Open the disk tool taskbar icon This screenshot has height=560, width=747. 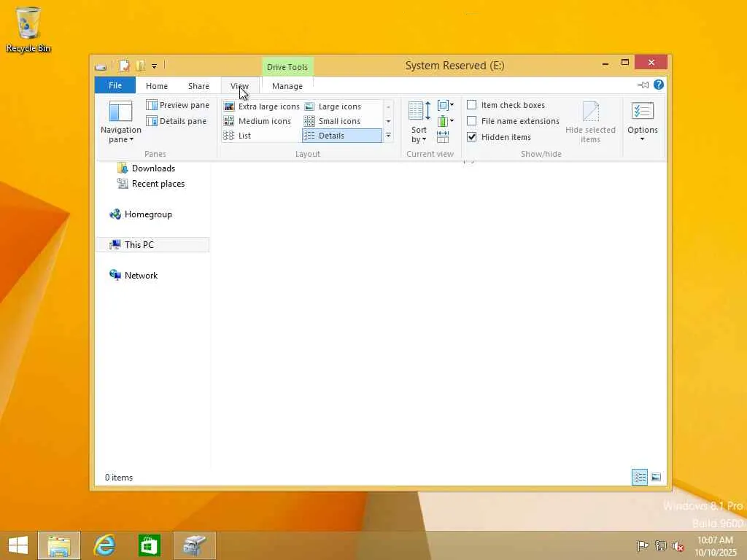(194, 545)
